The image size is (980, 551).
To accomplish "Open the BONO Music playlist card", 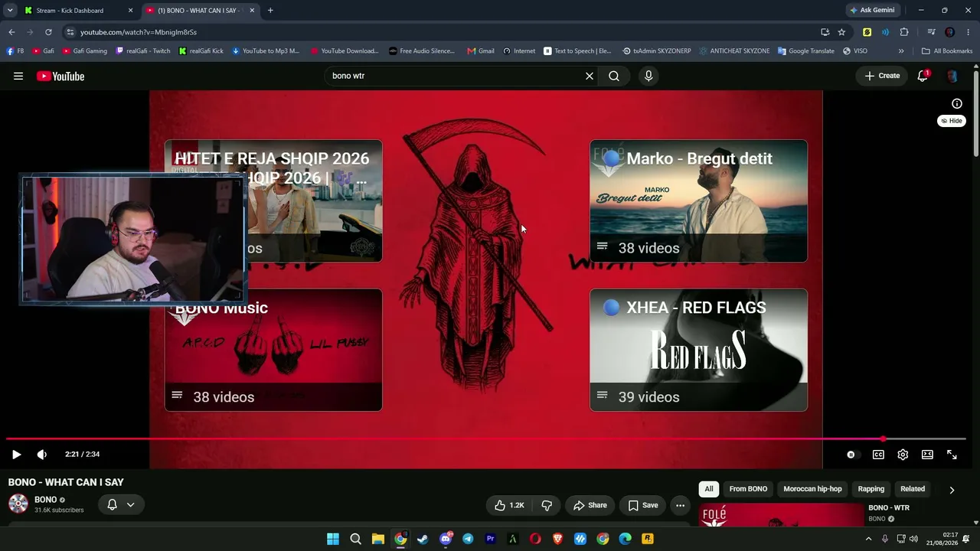I will (273, 350).
